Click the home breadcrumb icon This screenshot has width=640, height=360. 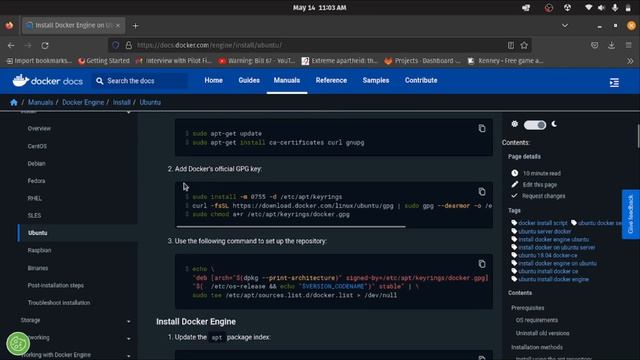[13, 102]
